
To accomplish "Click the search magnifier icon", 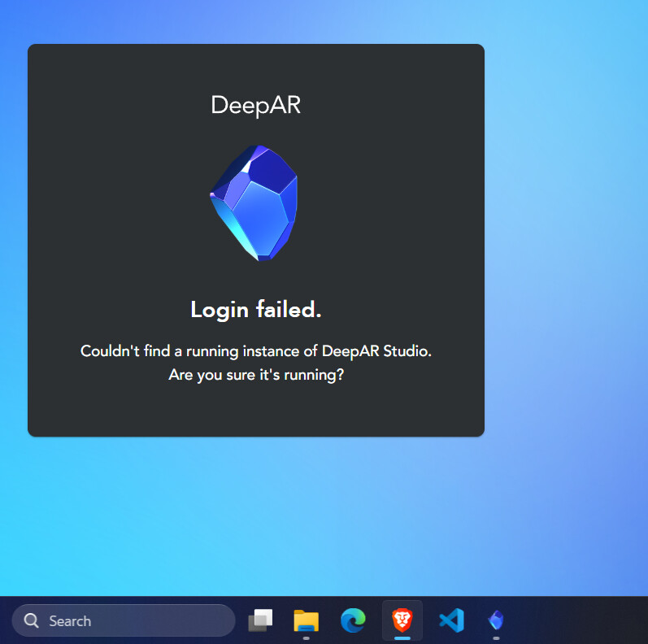I will click(x=32, y=620).
